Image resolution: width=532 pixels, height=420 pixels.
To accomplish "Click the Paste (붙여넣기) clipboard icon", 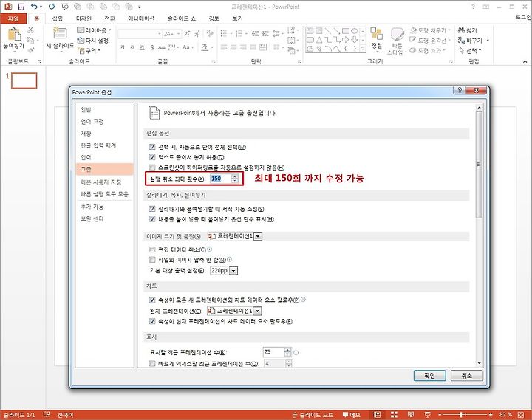I will [14, 34].
